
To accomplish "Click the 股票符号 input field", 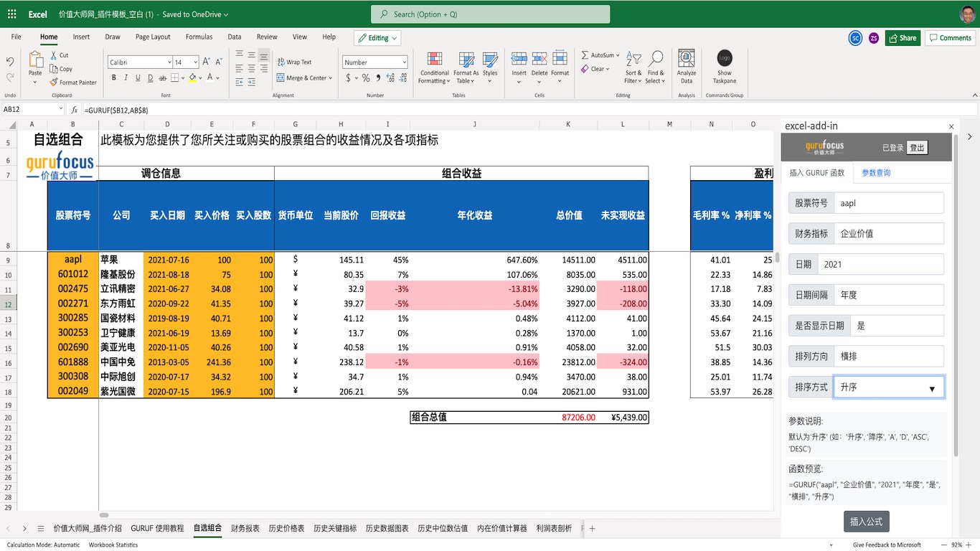I will point(889,203).
